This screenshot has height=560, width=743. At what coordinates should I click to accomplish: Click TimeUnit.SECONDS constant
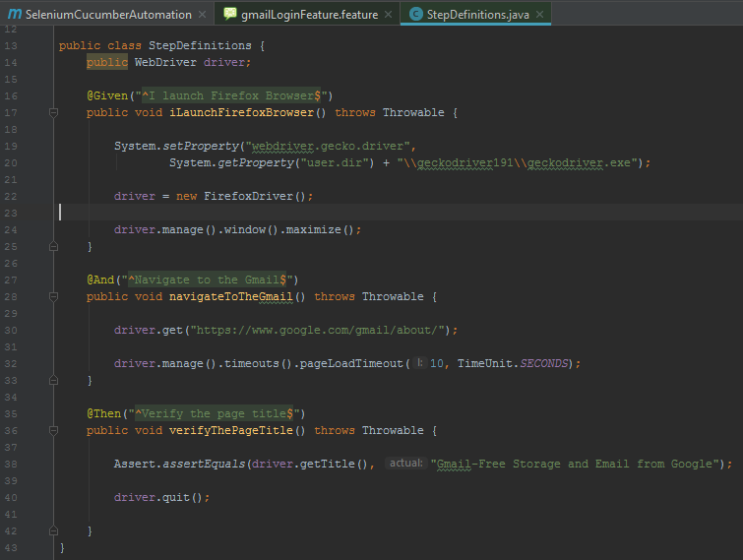pos(513,363)
